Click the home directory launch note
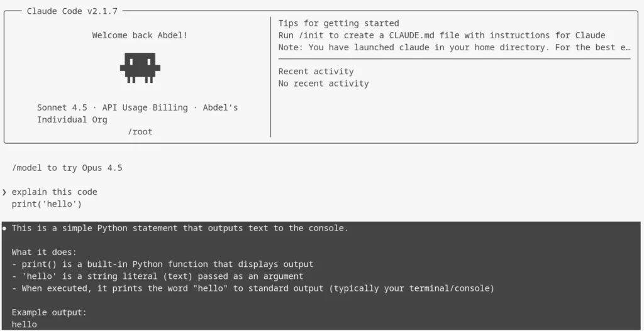This screenshot has height=331, width=644. click(454, 47)
